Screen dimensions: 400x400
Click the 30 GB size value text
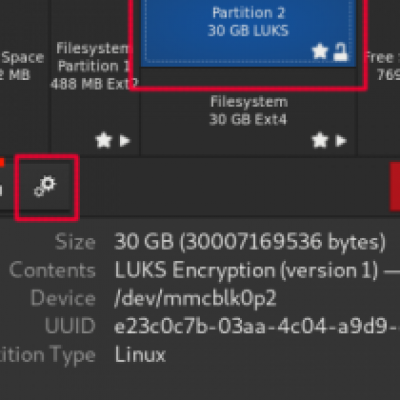249,241
